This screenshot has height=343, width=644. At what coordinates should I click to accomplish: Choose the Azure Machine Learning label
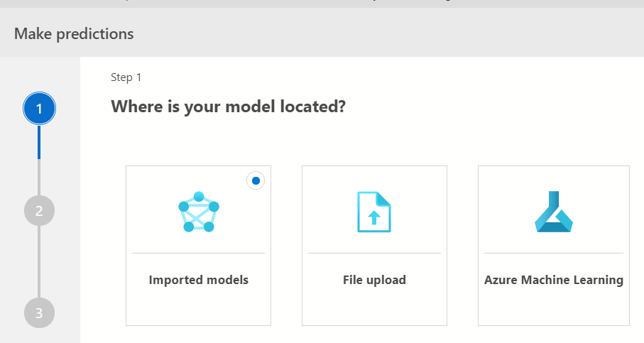(x=554, y=280)
